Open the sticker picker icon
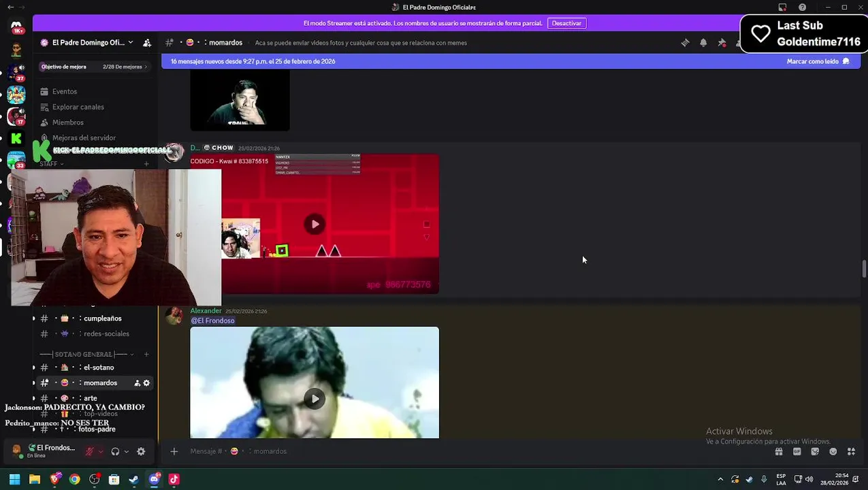The height and width of the screenshot is (490, 868). (x=815, y=451)
